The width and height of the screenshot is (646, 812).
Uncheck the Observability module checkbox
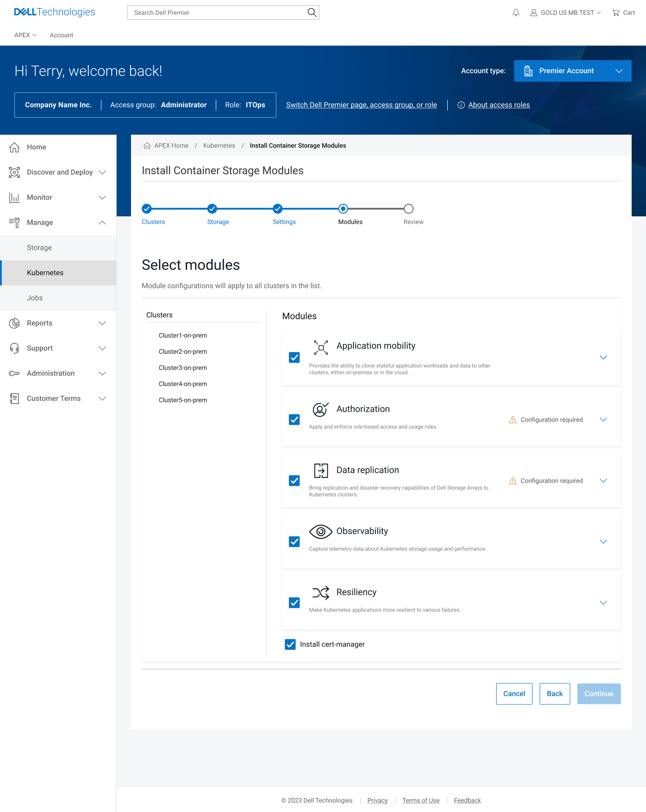tap(294, 542)
